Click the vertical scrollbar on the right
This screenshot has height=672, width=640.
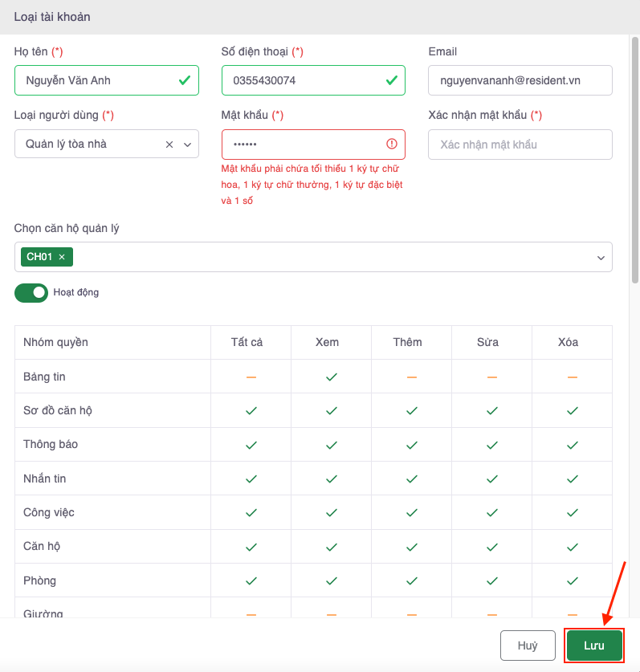click(x=634, y=161)
